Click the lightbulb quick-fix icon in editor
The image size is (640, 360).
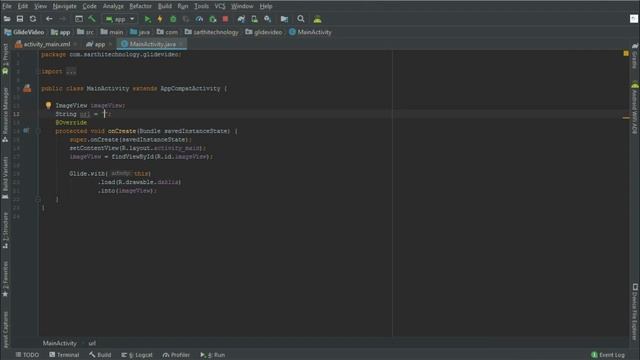click(x=49, y=105)
